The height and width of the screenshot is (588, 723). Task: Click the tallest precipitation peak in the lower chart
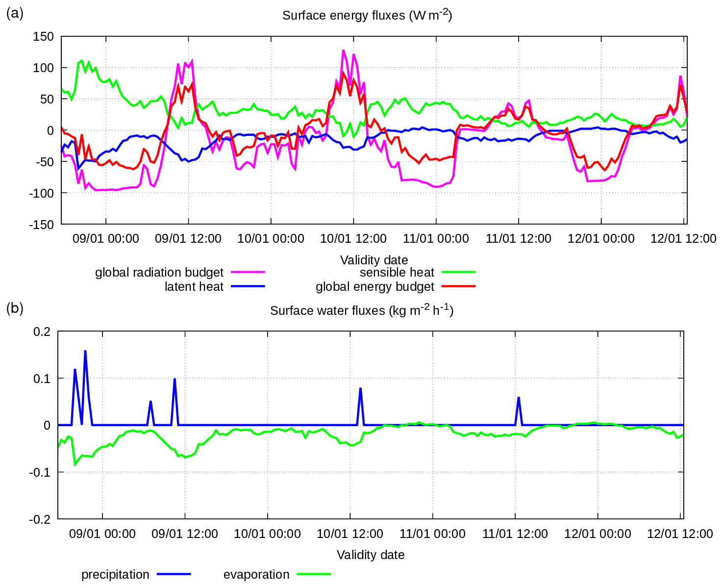coord(85,352)
